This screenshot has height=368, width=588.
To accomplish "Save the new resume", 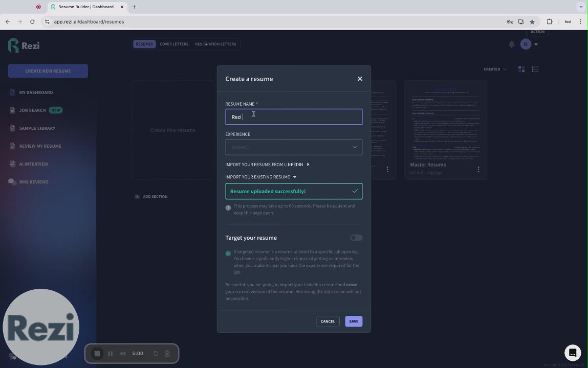I will point(354,321).
